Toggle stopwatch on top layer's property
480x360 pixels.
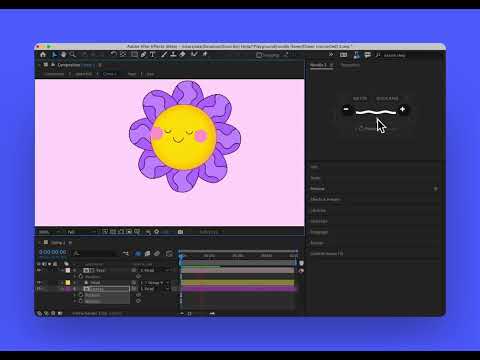coord(81,276)
